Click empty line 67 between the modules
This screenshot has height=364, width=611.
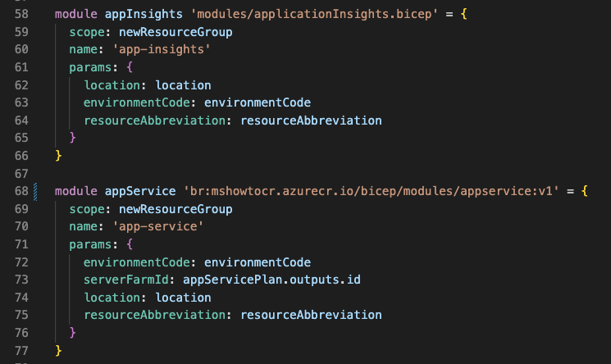coord(312,174)
